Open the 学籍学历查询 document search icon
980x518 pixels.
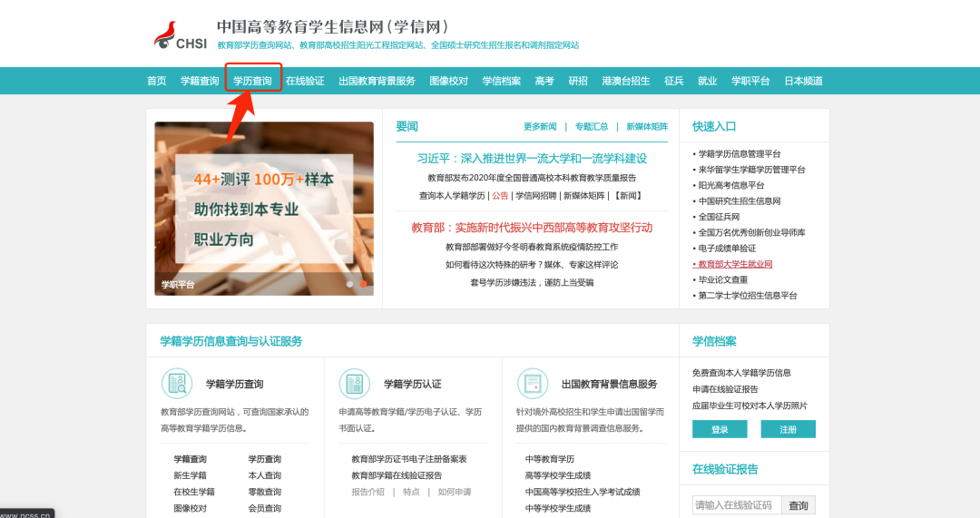pyautogui.click(x=177, y=384)
